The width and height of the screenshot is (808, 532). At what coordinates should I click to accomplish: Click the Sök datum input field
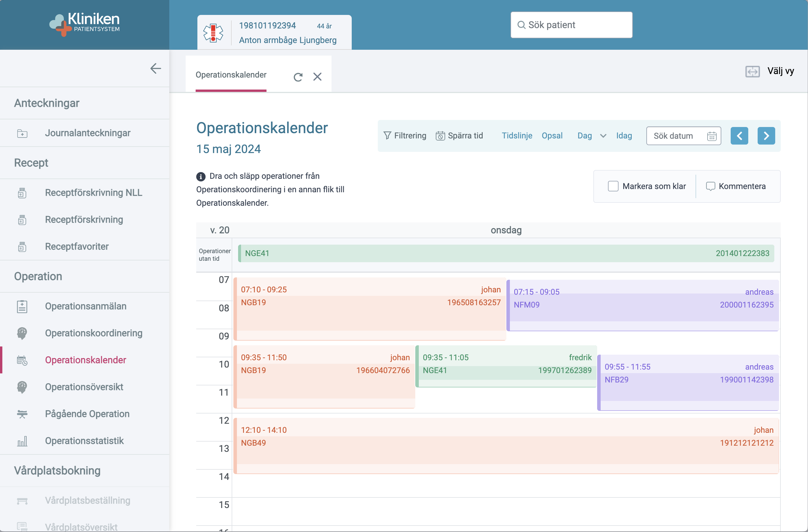(x=684, y=136)
